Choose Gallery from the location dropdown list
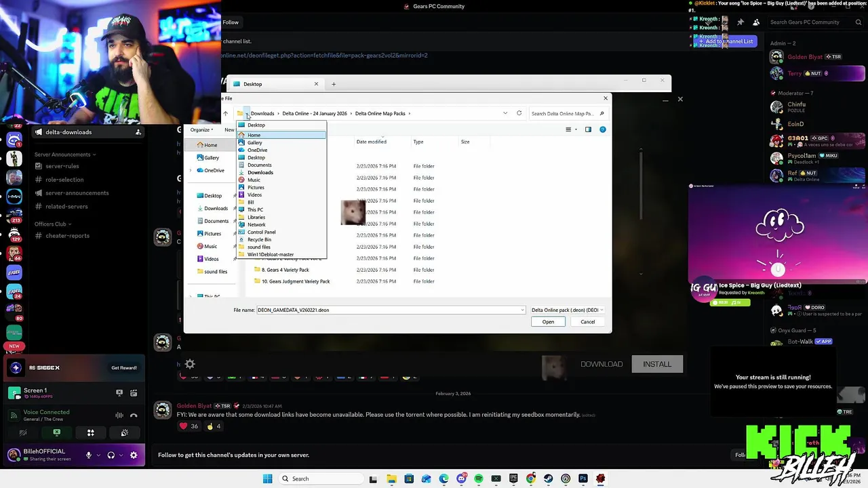 tap(281, 142)
